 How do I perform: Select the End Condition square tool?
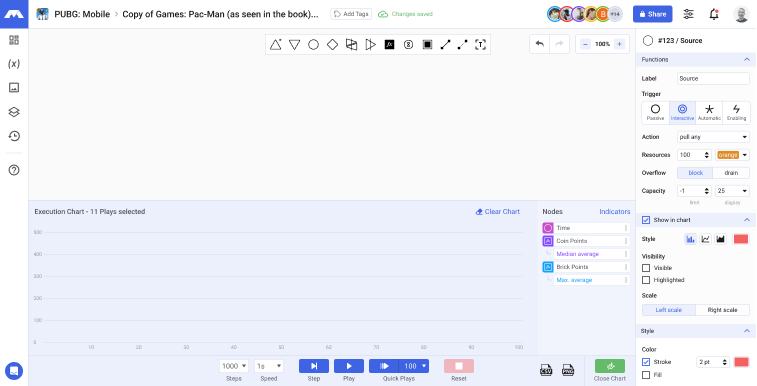pyautogui.click(x=427, y=45)
